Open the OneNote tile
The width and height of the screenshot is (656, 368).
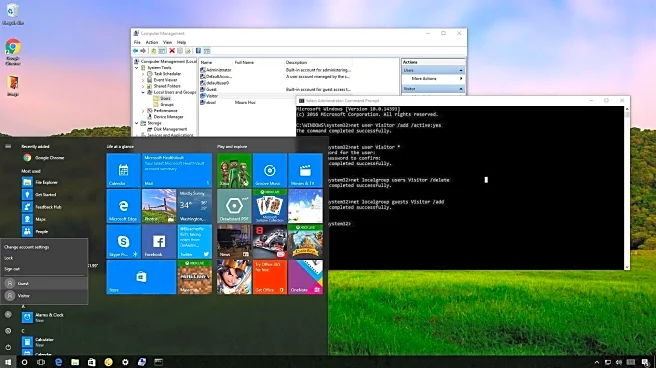[305, 277]
